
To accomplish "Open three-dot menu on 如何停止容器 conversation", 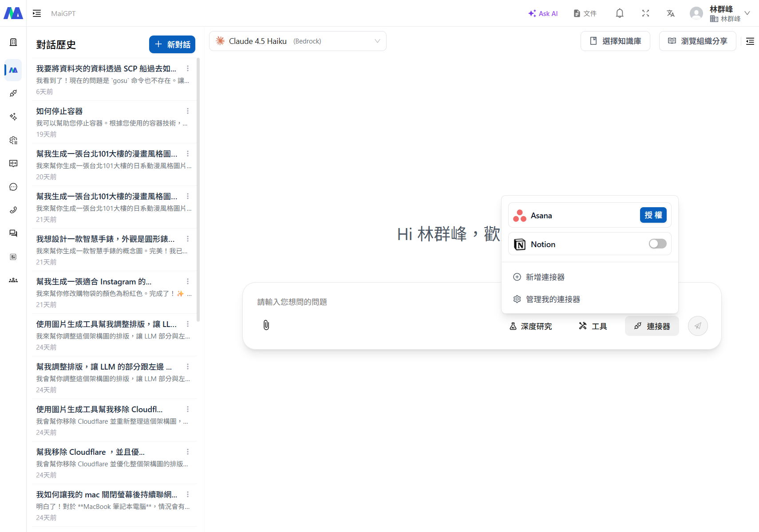I will coord(187,110).
